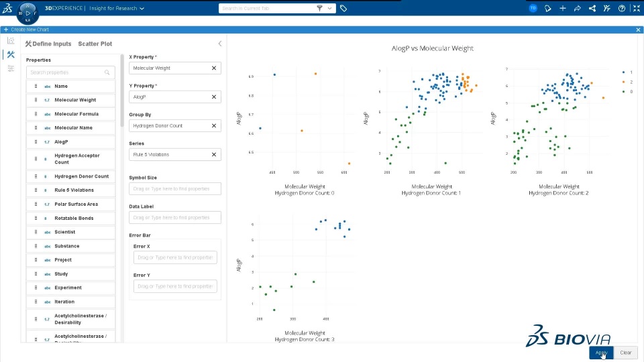
Task: Remove AlogP from Y Property
Action: [214, 97]
